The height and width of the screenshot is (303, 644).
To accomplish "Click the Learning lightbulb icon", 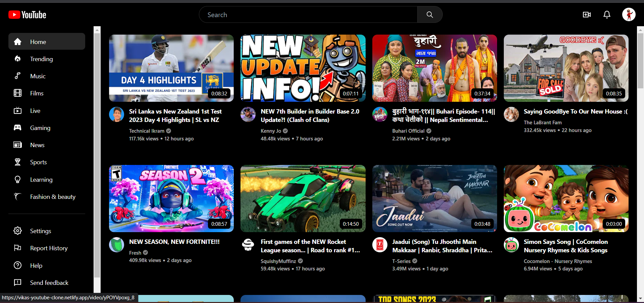I will click(x=17, y=179).
